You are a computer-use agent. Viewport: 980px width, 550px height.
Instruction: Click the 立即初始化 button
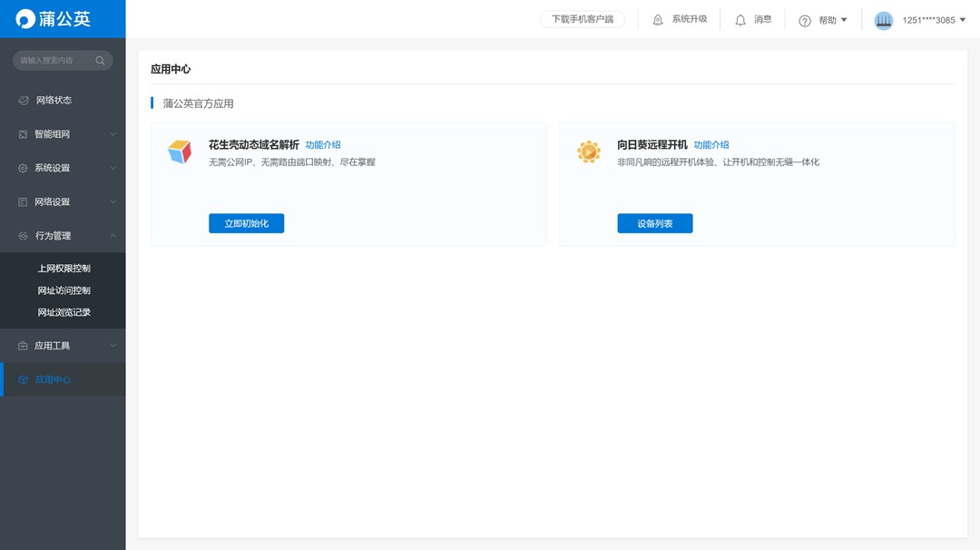(x=246, y=222)
